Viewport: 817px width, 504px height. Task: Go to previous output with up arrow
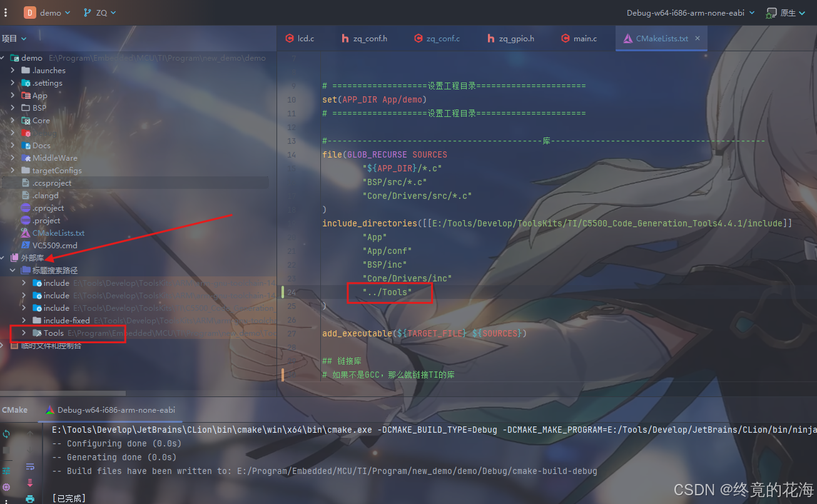[x=29, y=433]
